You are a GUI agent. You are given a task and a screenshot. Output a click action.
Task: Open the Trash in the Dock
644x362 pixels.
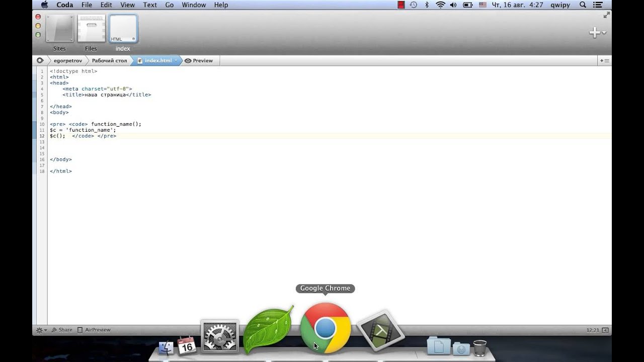coord(480,348)
